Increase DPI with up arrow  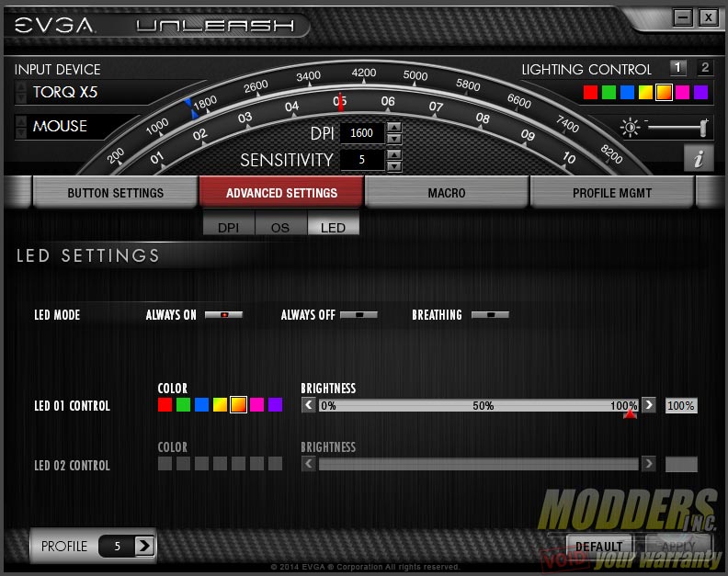(394, 127)
